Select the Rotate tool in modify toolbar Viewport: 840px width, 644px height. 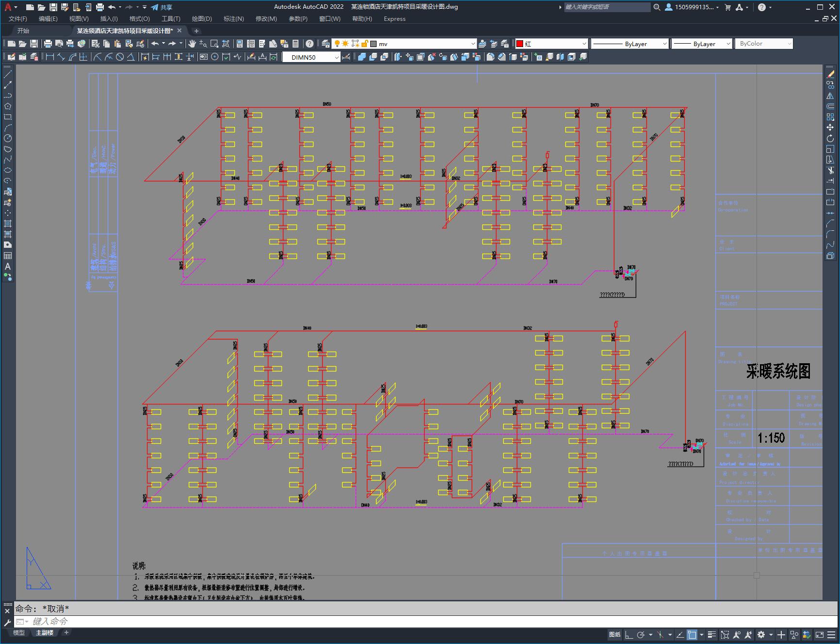(x=830, y=138)
